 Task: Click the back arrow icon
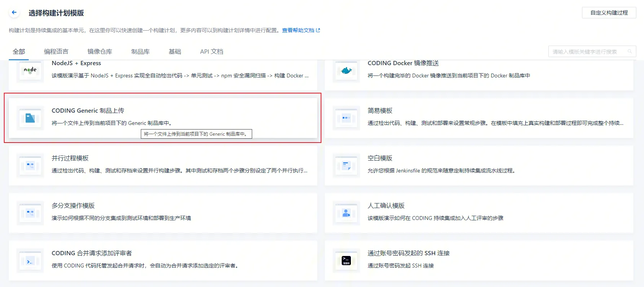click(x=14, y=13)
